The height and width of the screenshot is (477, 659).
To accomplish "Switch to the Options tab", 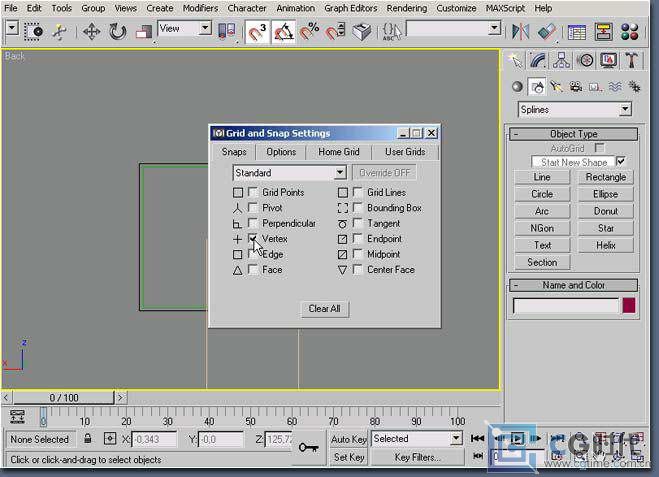I will (x=281, y=152).
